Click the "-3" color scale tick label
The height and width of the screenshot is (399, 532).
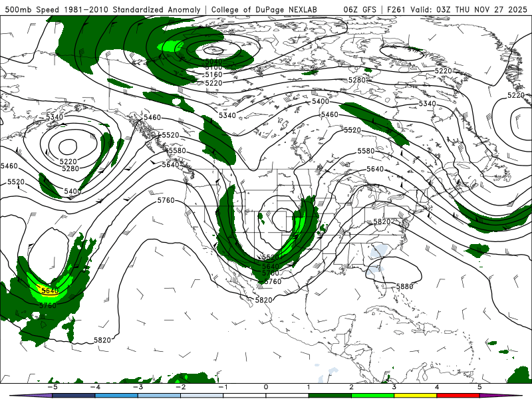click(x=138, y=387)
